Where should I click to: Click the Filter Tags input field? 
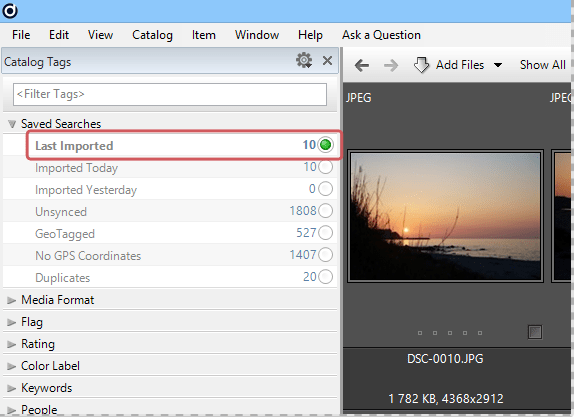click(170, 94)
